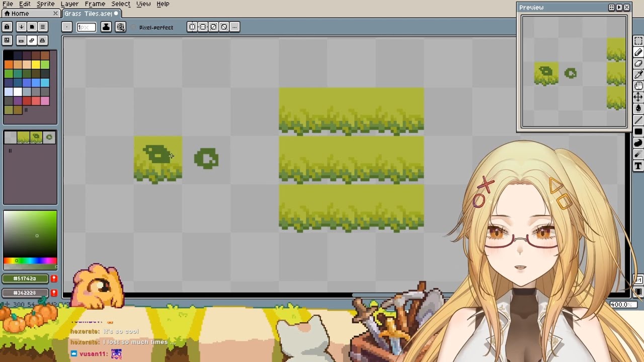
Task: Select the empty first tile in tileset
Action: pyautogui.click(x=10, y=137)
